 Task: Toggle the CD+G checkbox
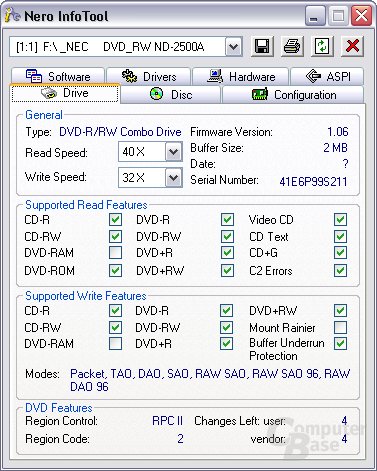[x=340, y=253]
